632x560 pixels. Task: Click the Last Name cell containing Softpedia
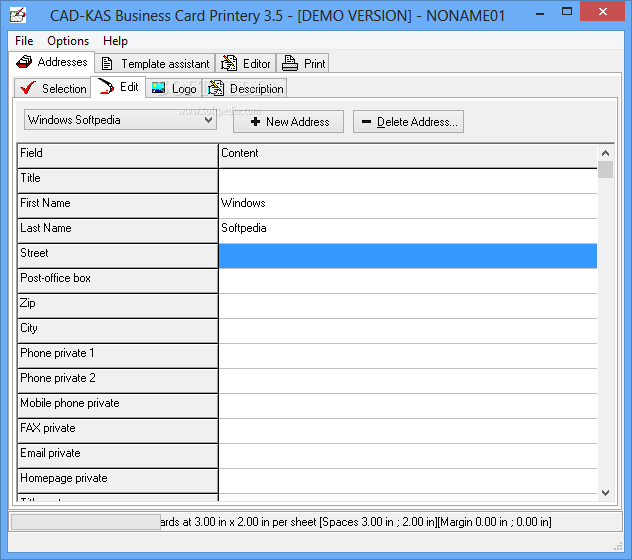tap(408, 231)
